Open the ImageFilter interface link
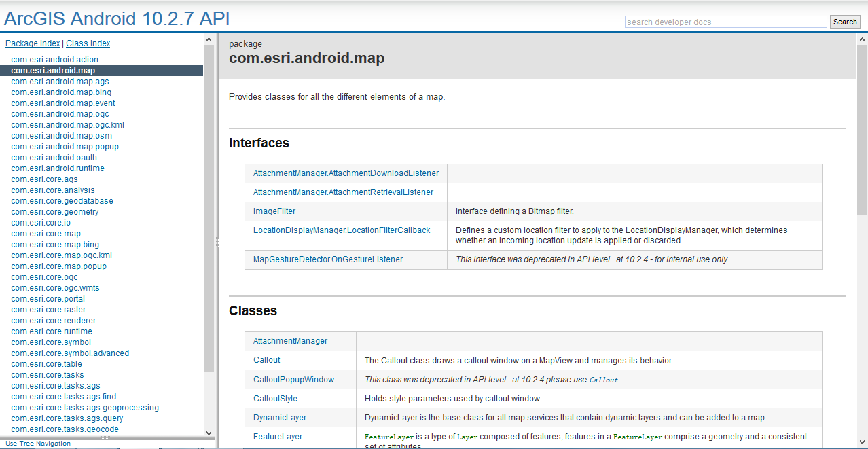 coord(274,211)
